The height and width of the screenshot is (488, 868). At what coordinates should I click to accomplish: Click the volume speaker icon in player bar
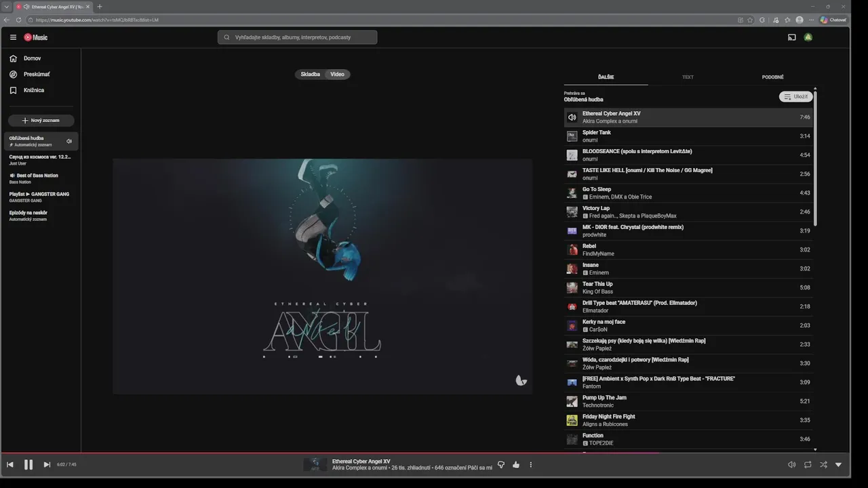tap(791, 464)
